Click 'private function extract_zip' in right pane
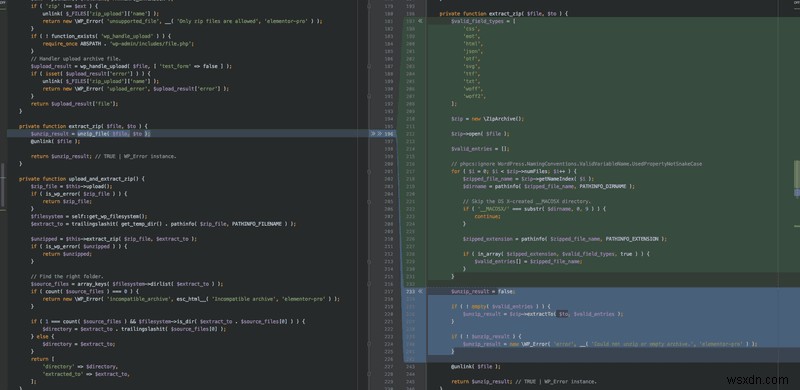800x390 pixels. (x=504, y=14)
